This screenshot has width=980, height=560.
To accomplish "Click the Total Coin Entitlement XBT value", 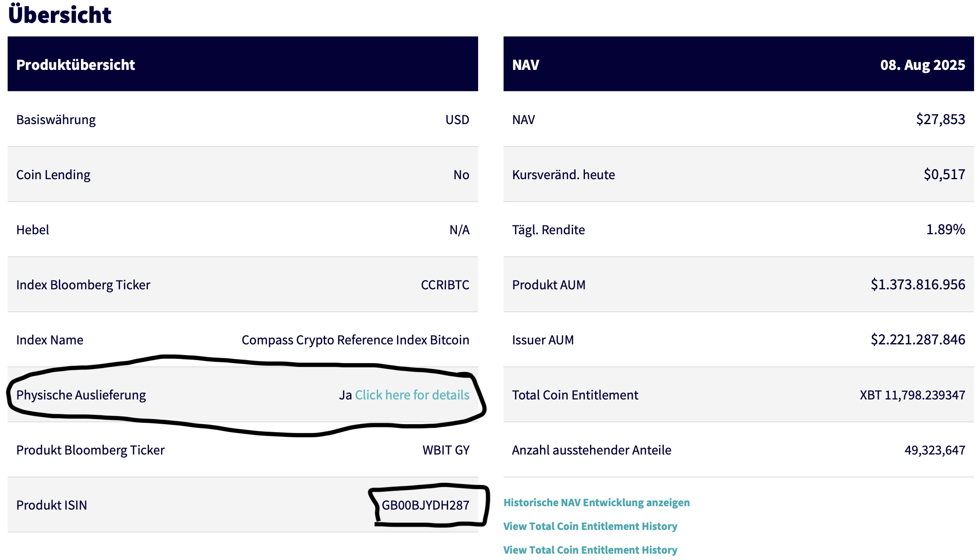I will click(912, 395).
